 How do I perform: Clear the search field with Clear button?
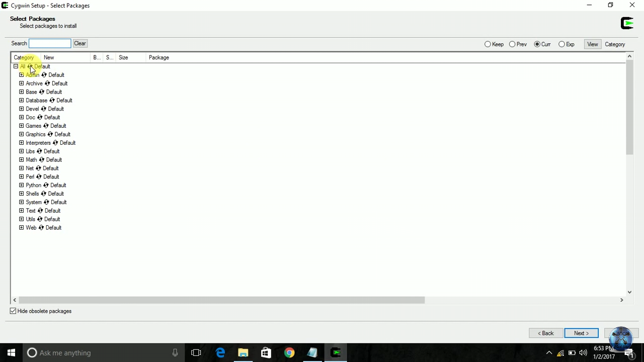[80, 44]
